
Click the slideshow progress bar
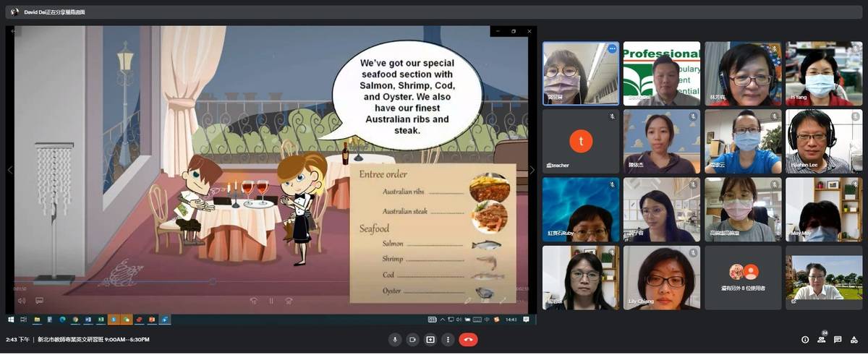pyautogui.click(x=271, y=282)
